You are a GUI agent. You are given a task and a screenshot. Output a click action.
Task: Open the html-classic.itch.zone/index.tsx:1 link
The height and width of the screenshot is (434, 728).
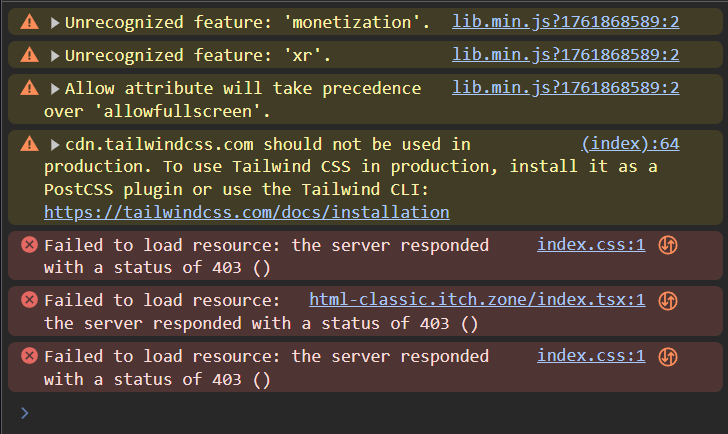point(477,299)
